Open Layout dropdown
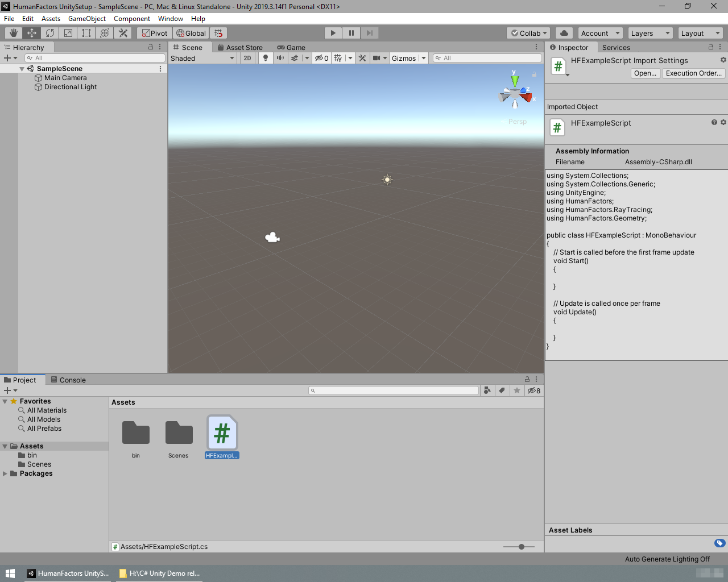The width and height of the screenshot is (728, 582). (x=700, y=33)
